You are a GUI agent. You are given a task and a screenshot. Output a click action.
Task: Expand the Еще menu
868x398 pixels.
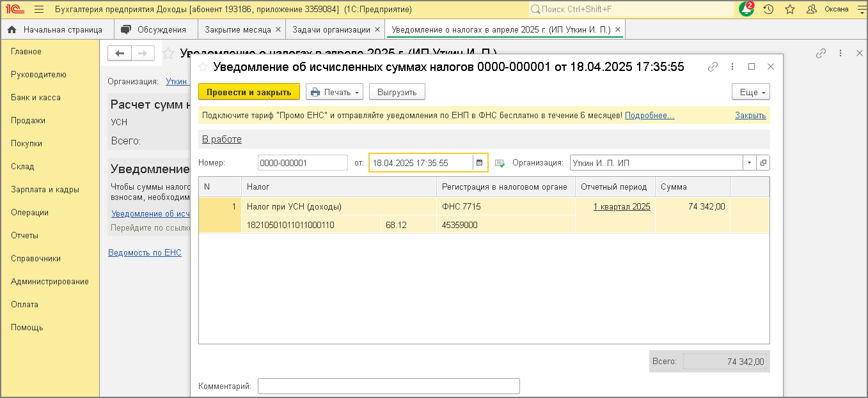[x=751, y=92]
